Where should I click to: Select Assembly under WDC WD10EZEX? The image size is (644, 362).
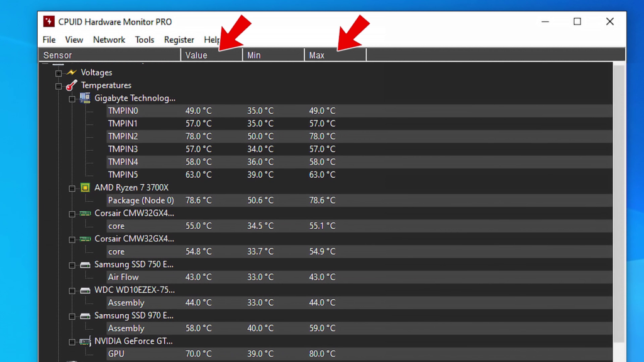[359, 302]
